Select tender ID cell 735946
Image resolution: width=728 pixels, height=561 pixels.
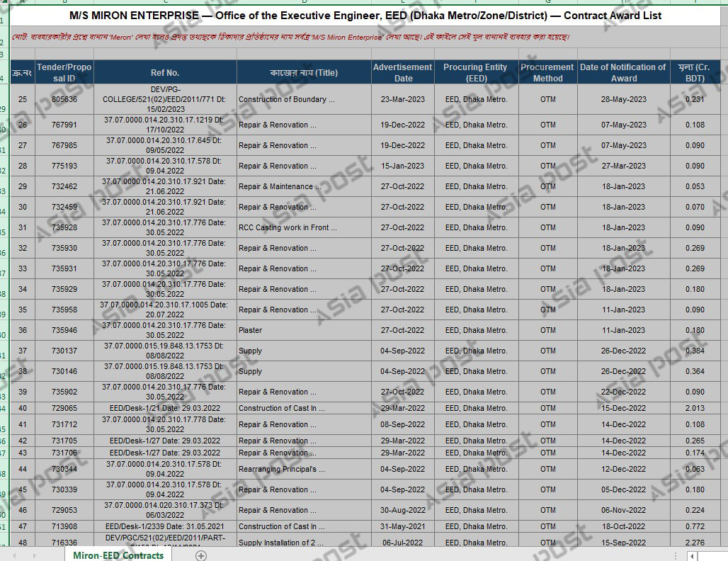coord(64,330)
